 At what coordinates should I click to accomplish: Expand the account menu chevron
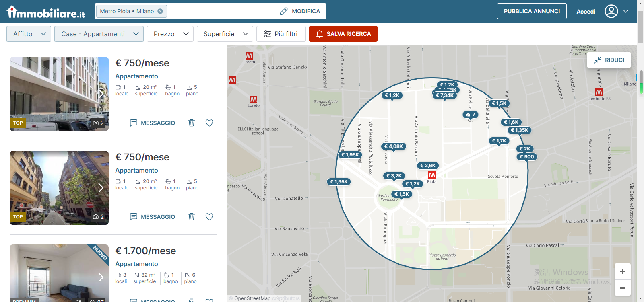click(626, 11)
